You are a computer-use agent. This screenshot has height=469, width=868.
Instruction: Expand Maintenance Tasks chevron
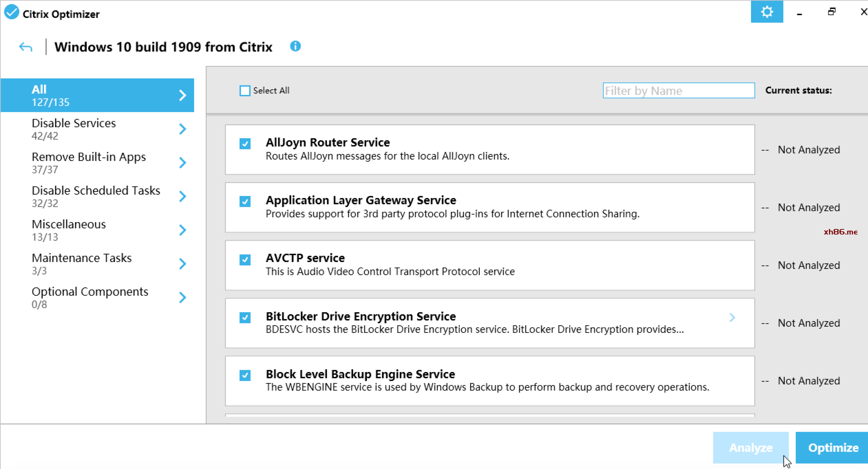182,264
